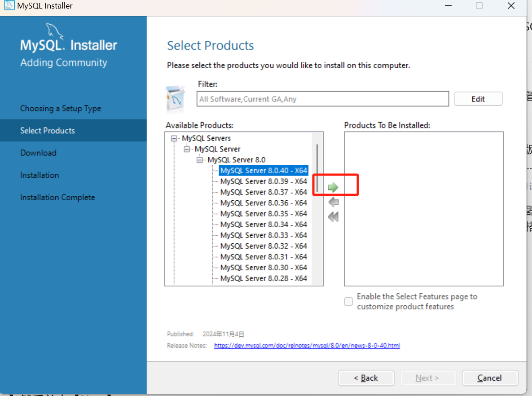Image resolution: width=532 pixels, height=396 pixels.
Task: Click the Published date 2024年11月4日 text
Action: coord(223,334)
